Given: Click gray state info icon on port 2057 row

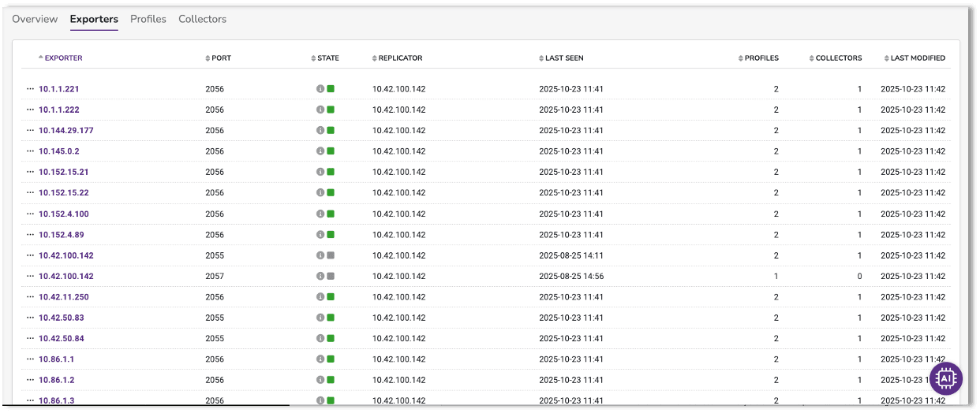Looking at the screenshot, I should (320, 277).
